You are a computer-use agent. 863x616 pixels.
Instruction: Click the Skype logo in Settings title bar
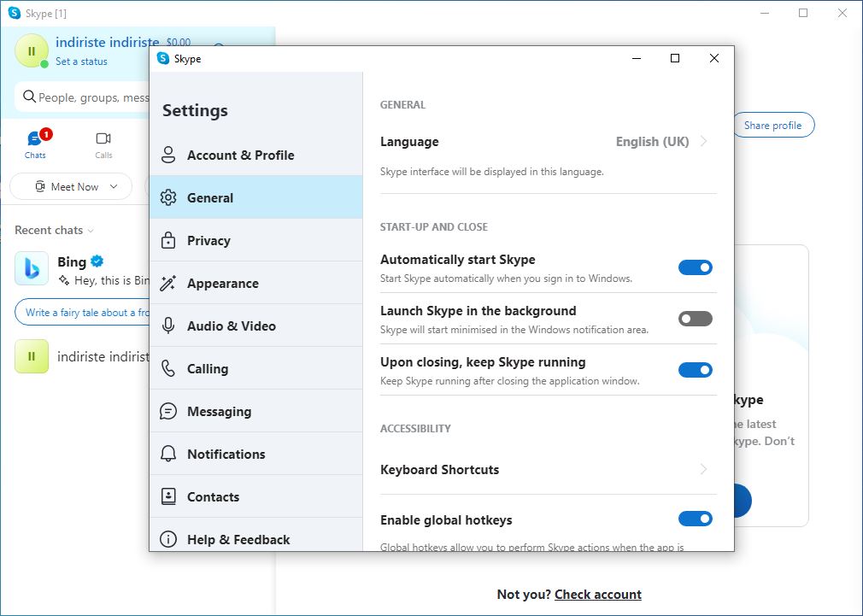coord(163,58)
